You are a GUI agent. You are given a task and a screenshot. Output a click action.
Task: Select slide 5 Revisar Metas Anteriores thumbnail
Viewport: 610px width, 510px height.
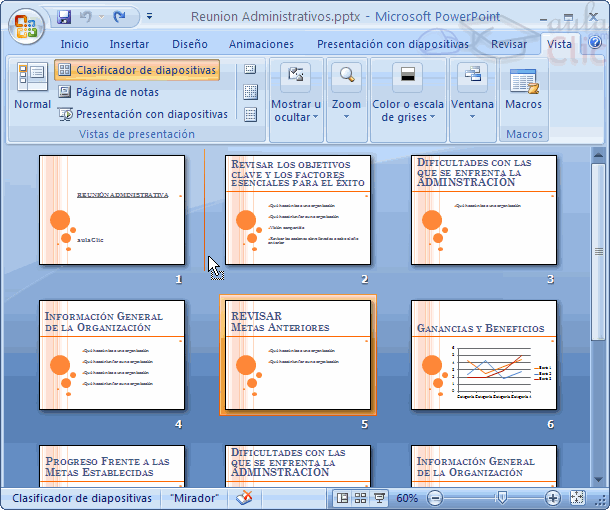point(298,355)
